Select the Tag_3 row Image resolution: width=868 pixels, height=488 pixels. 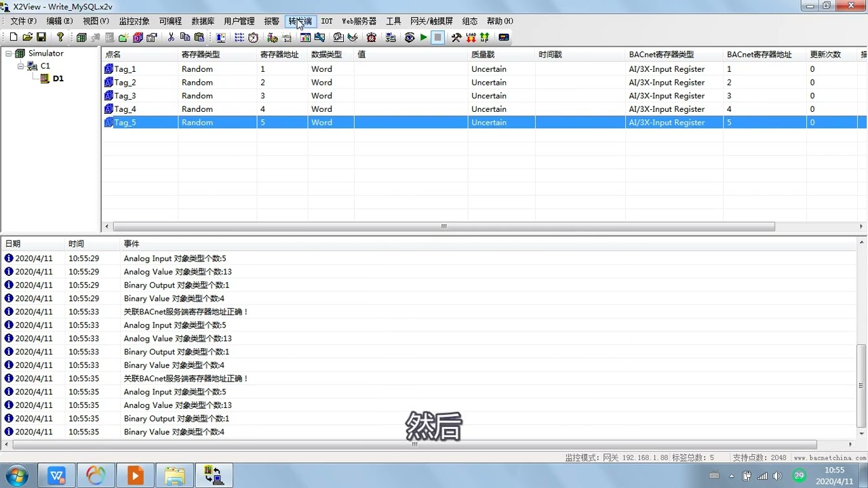click(x=484, y=96)
